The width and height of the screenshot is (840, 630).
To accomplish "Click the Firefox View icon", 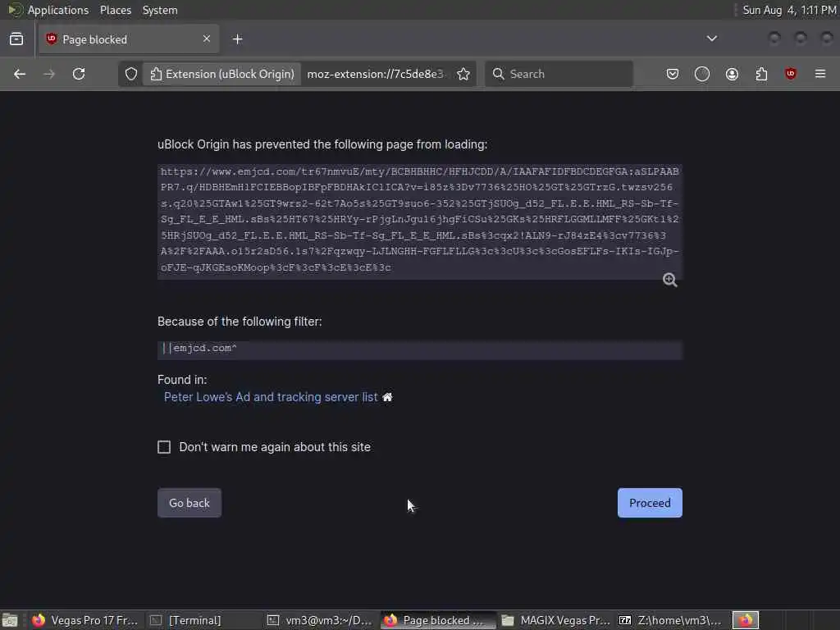I will point(16,39).
